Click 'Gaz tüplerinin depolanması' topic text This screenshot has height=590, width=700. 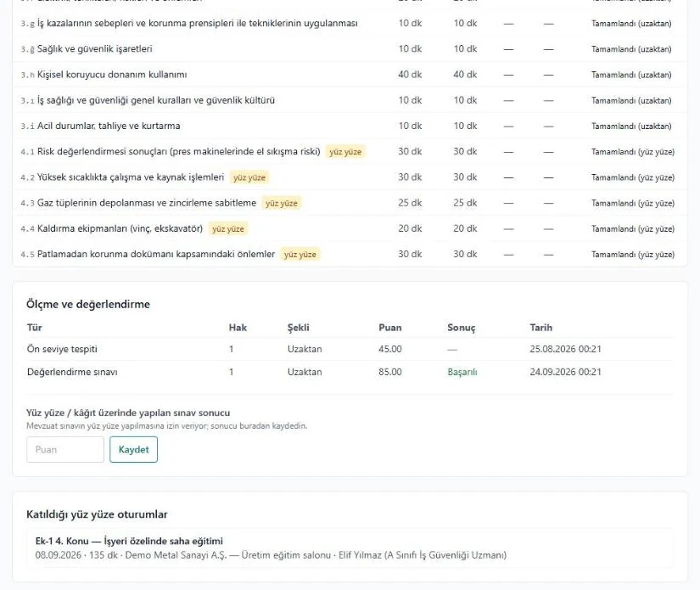coord(147,203)
